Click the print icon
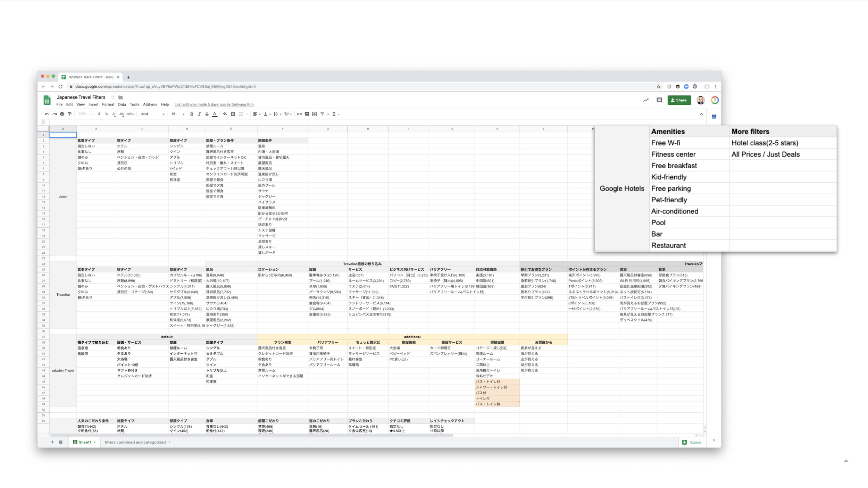 62,114
